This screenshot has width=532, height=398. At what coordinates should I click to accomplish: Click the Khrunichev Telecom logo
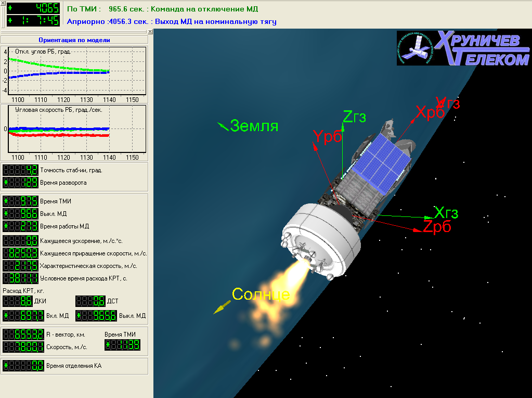(x=463, y=48)
